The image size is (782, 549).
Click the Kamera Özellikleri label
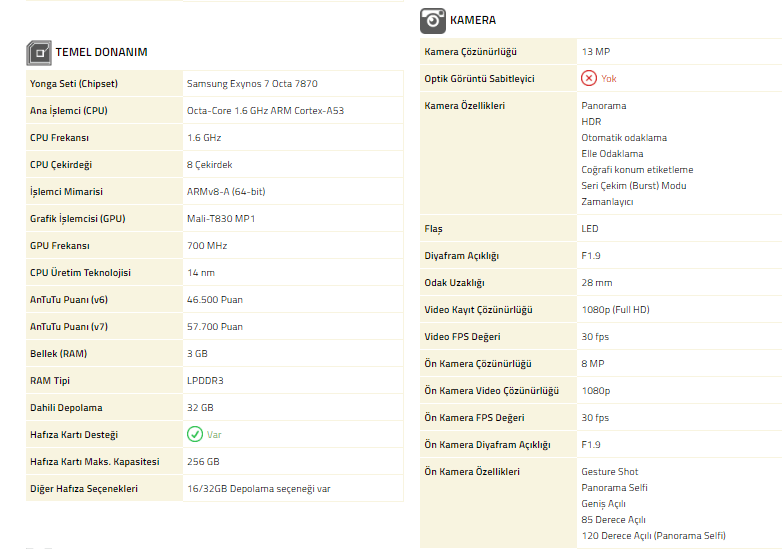464,105
